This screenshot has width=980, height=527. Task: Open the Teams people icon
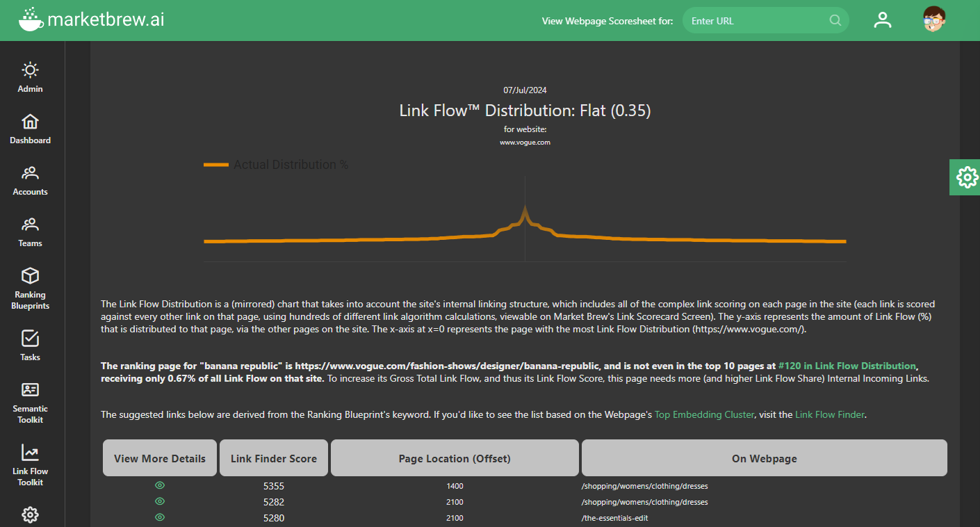(x=30, y=225)
